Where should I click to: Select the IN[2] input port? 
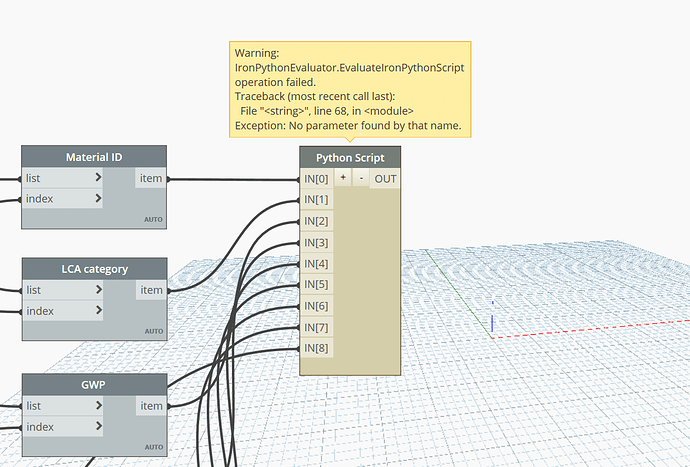[316, 221]
